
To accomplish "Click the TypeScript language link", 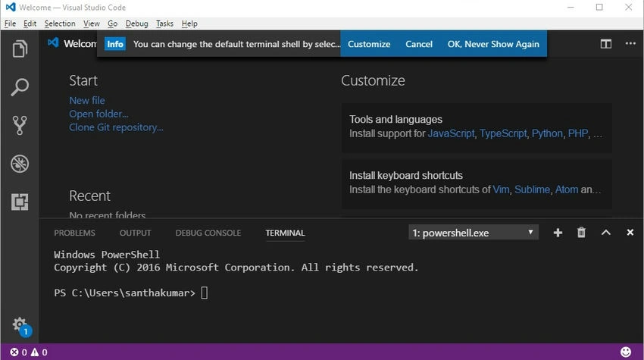I will click(x=503, y=133).
